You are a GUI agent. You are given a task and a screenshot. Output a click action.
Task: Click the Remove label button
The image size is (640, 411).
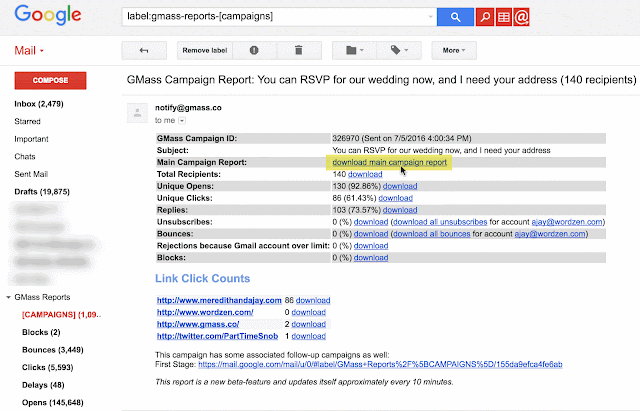204,51
